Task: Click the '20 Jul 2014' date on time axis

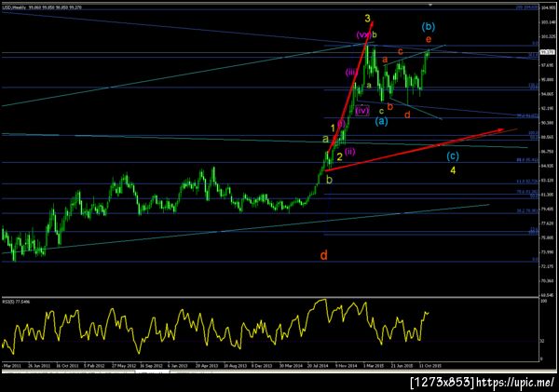Action: tap(318, 366)
